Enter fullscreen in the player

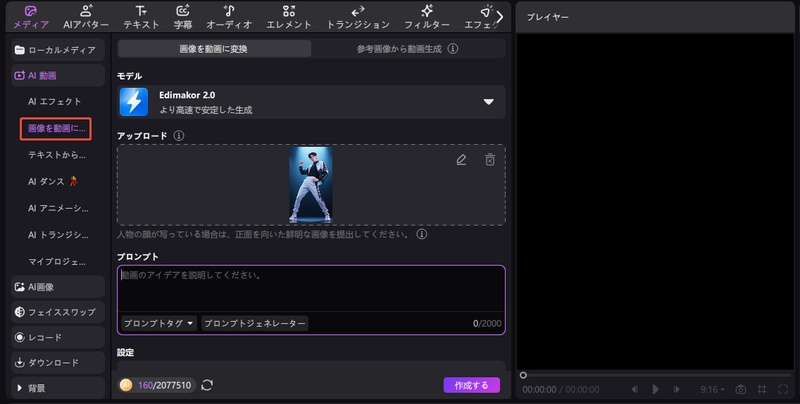(x=783, y=389)
